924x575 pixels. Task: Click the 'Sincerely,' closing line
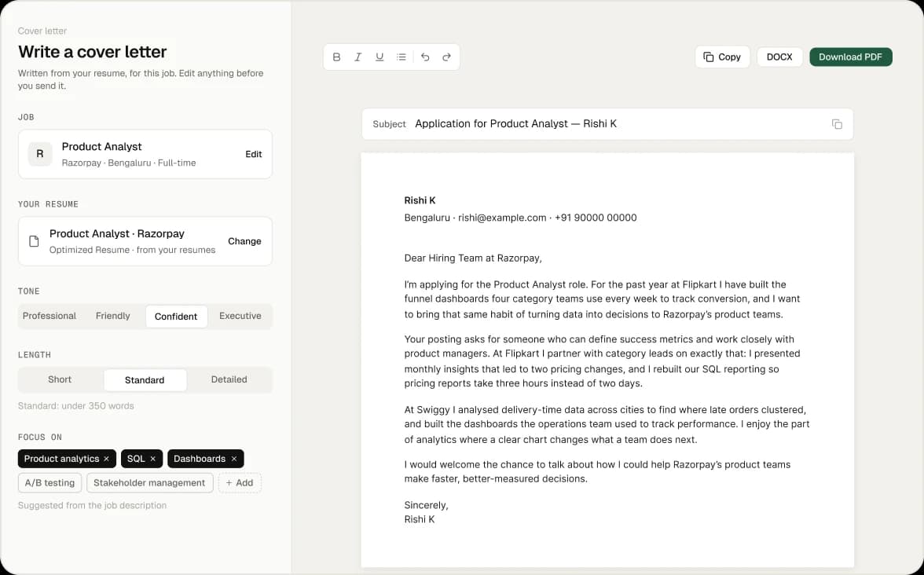point(426,505)
